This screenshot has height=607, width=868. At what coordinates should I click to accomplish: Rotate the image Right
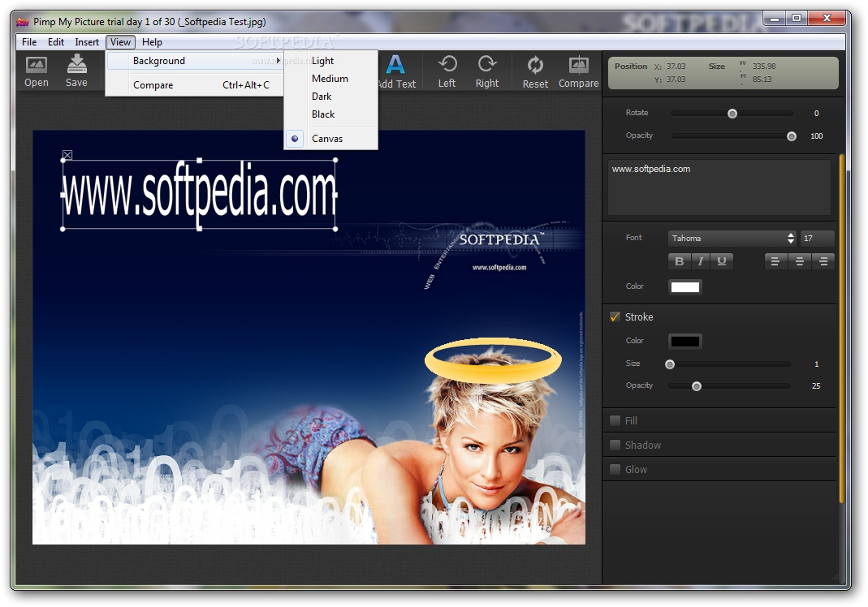487,72
